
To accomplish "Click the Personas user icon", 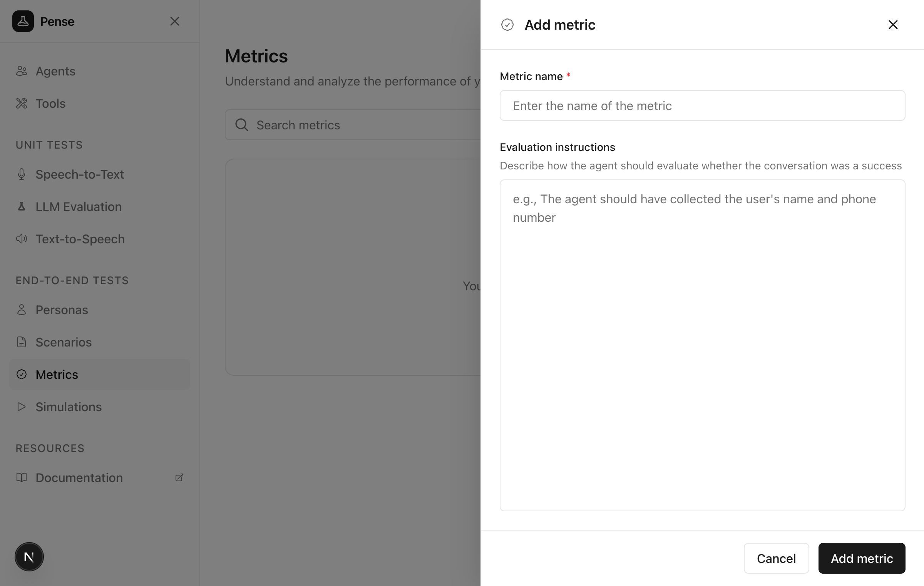I will 22,310.
